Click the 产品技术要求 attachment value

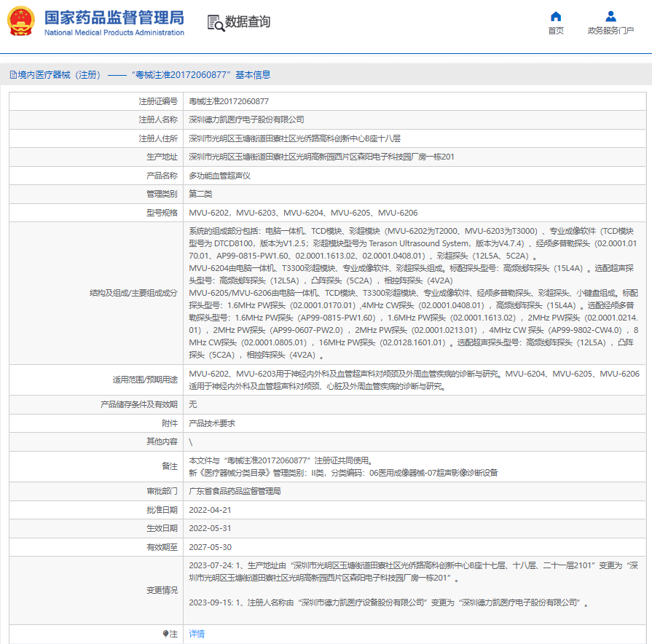tap(212, 423)
